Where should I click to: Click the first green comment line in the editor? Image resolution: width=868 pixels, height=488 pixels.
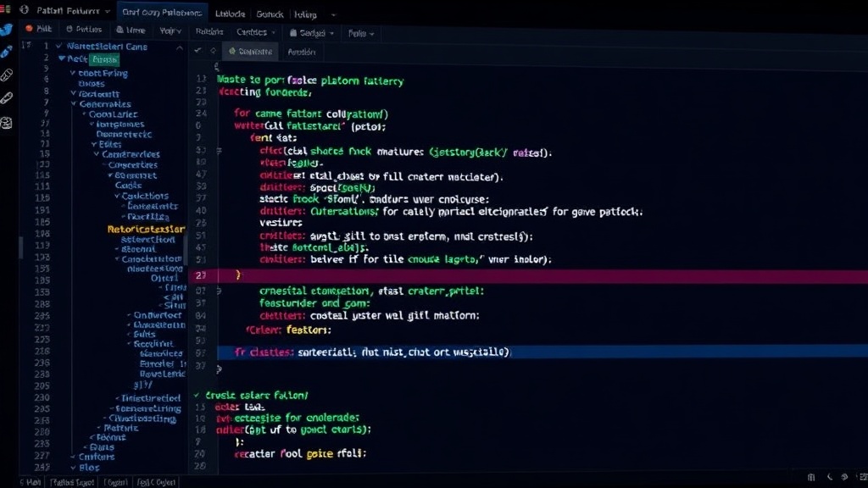click(310, 80)
